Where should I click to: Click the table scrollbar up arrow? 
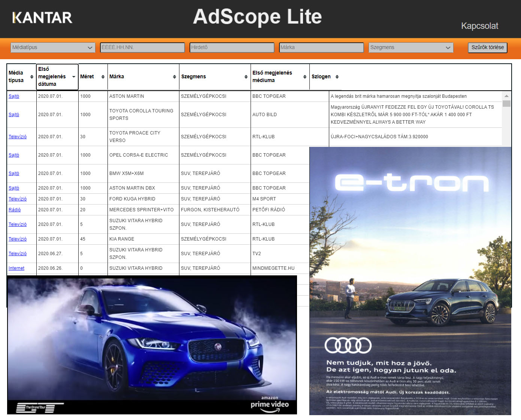(x=506, y=96)
